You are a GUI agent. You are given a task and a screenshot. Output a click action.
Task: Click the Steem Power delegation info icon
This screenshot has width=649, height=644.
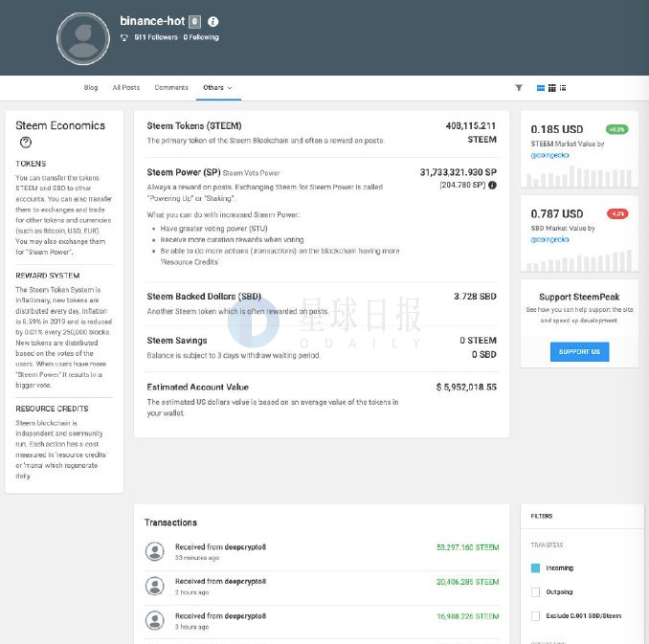pyautogui.click(x=492, y=185)
